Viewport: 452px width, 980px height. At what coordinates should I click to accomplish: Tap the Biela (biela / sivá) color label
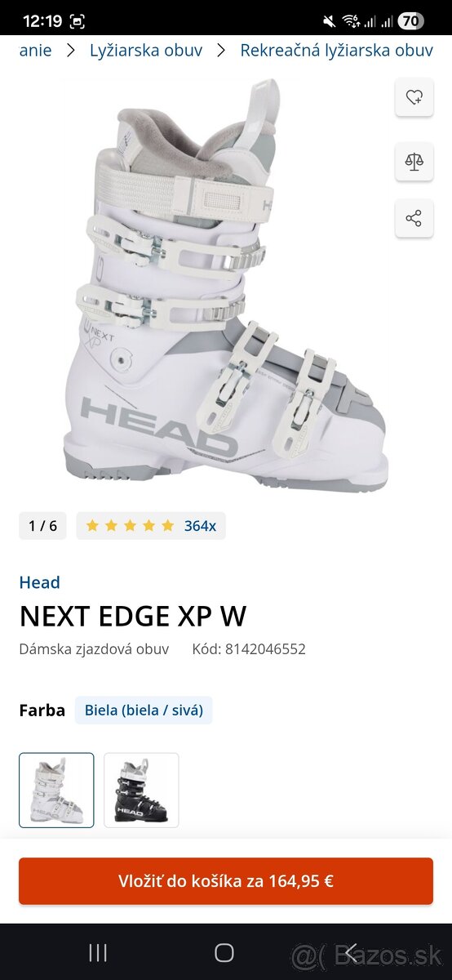[x=144, y=710]
